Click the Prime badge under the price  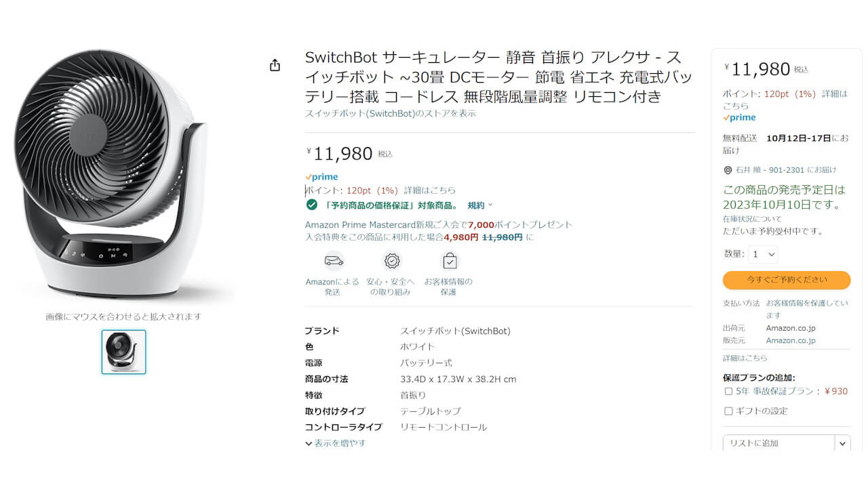click(x=321, y=176)
